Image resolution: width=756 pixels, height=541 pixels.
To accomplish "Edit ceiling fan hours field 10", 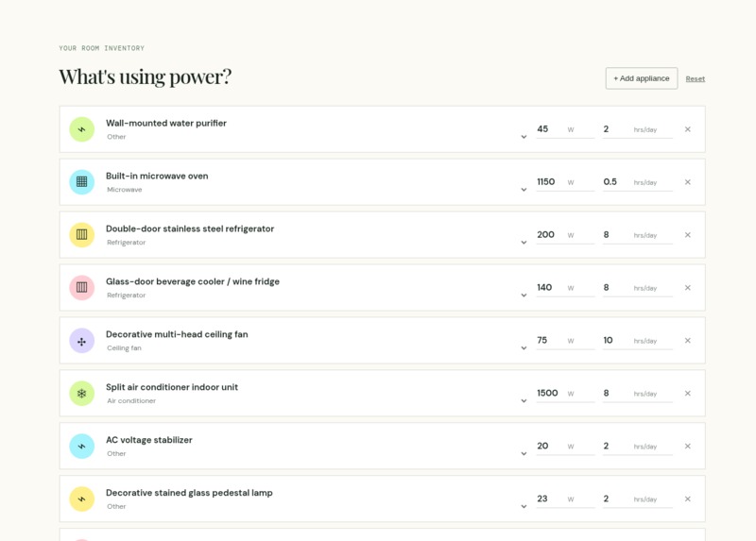I will click(x=637, y=341).
